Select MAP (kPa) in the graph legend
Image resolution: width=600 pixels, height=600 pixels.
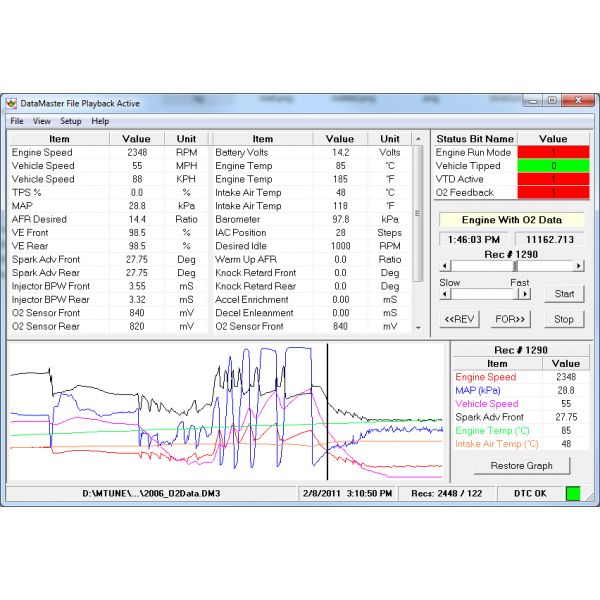coord(478,391)
